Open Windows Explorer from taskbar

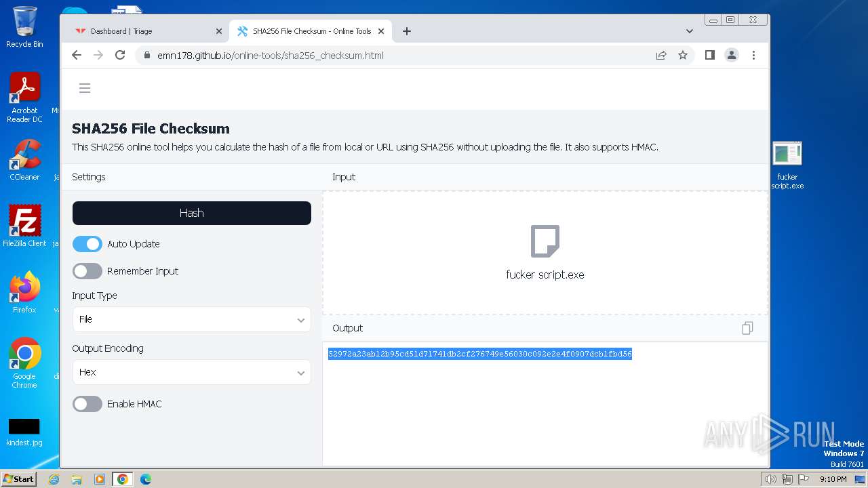tap(77, 479)
